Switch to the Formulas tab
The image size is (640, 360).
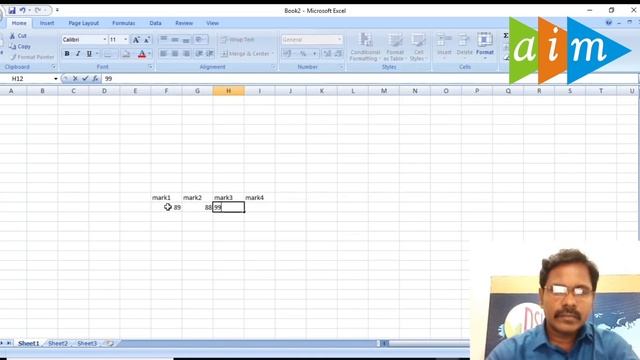click(124, 23)
